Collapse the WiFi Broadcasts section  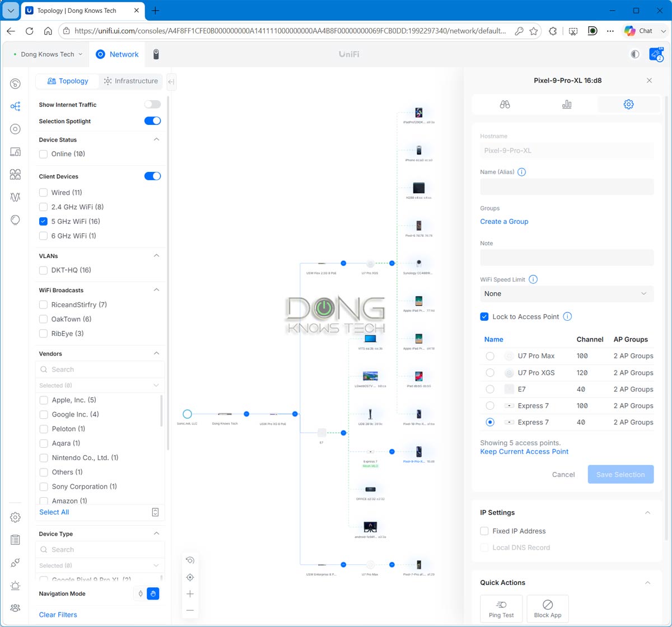pos(157,290)
